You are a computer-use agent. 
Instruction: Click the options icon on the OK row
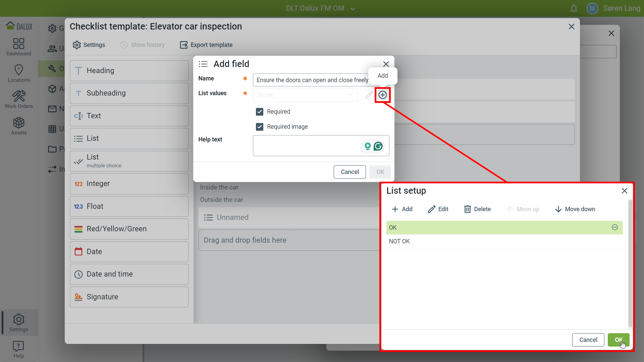[614, 228]
